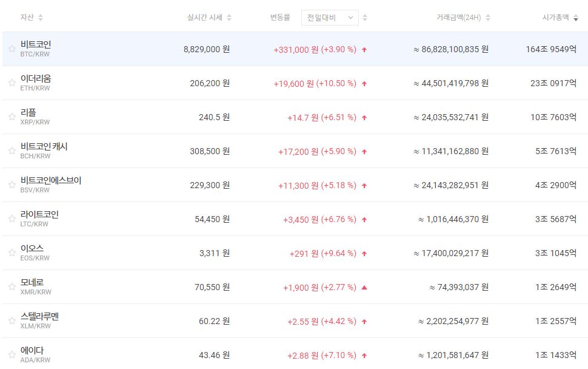Favorite 리플 with its star icon
Image resolution: width=588 pixels, height=369 pixels.
click(11, 117)
